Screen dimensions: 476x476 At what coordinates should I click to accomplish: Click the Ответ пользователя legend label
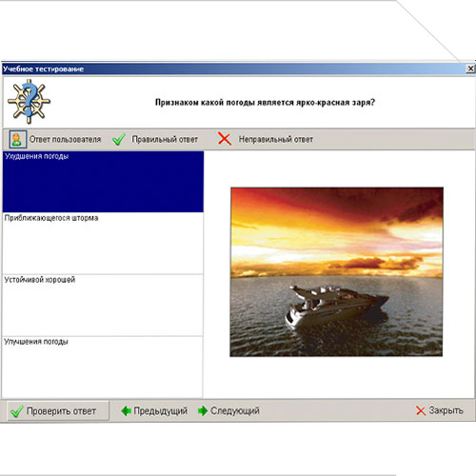click(65, 139)
